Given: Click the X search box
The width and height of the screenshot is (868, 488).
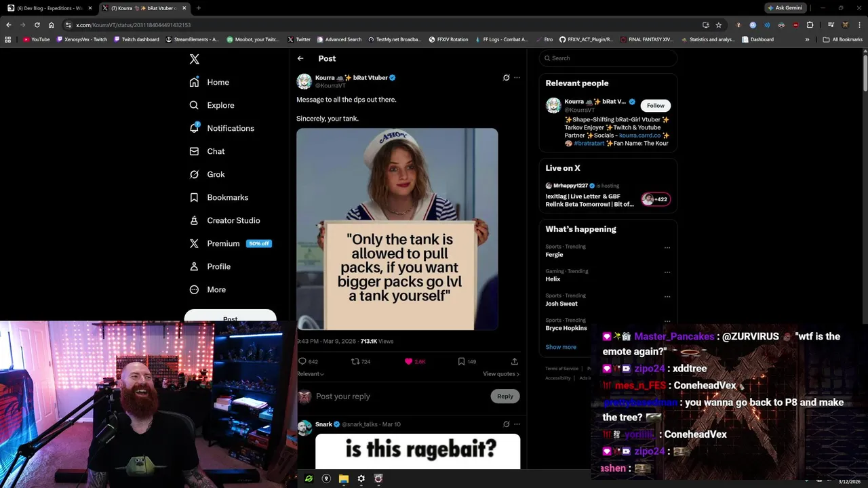Looking at the screenshot, I should tap(608, 58).
